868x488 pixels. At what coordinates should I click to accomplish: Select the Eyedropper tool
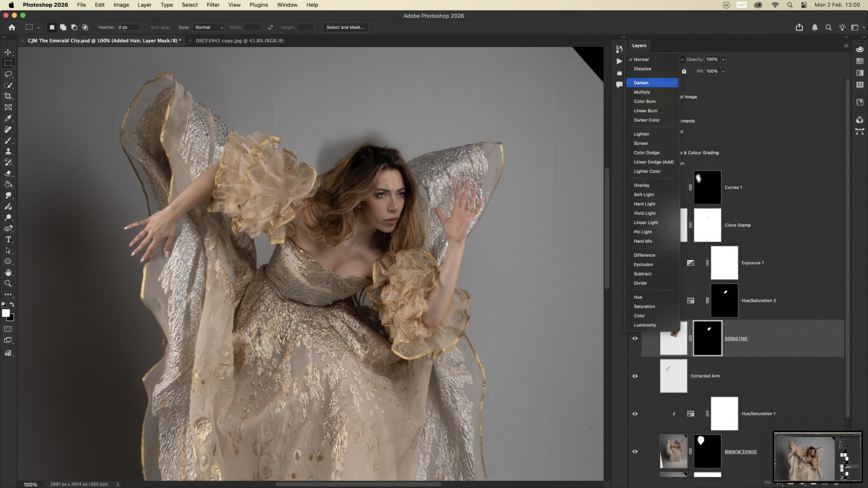pos(8,118)
